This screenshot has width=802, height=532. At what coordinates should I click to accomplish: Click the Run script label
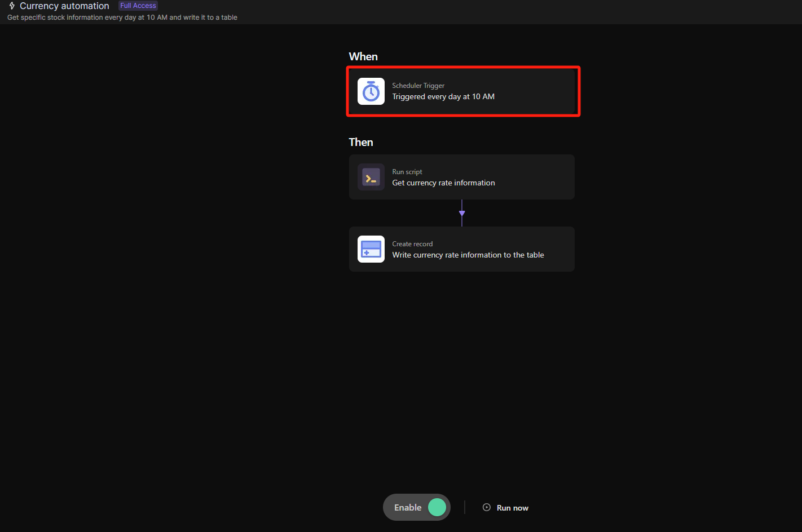coord(407,172)
